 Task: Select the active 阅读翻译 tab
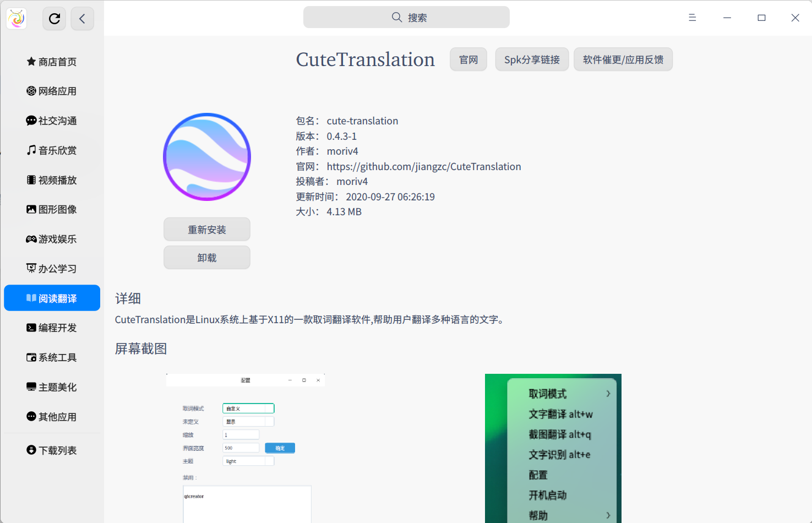[52, 298]
